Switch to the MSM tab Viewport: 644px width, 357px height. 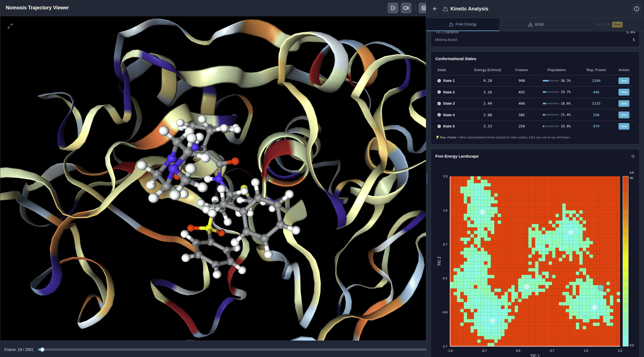[x=535, y=24]
